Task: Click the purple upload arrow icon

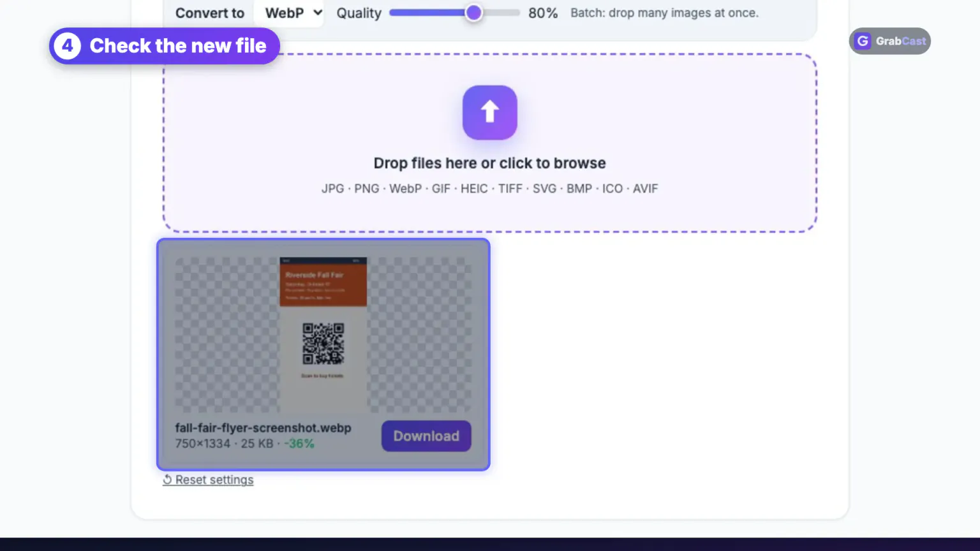Action: 489,112
